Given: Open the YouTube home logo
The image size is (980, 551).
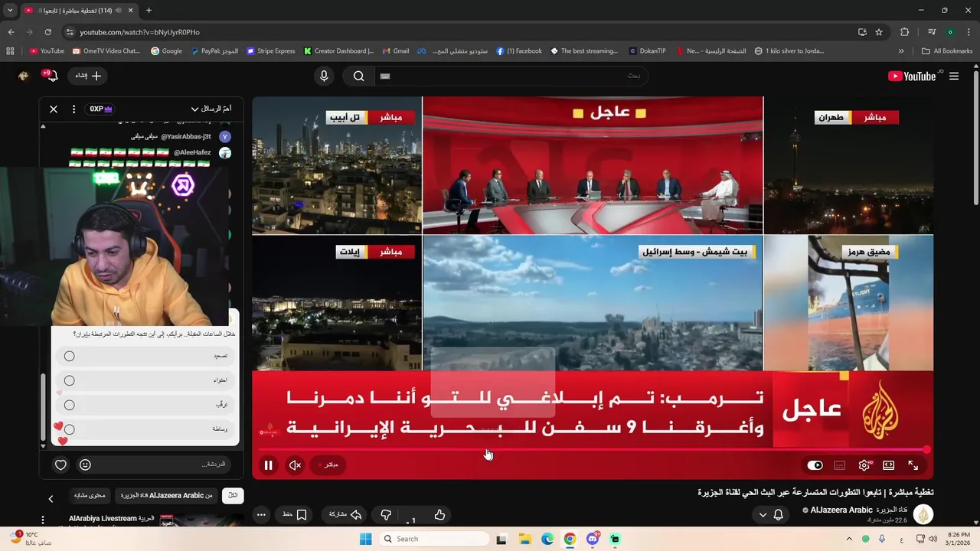Looking at the screenshot, I should [912, 76].
